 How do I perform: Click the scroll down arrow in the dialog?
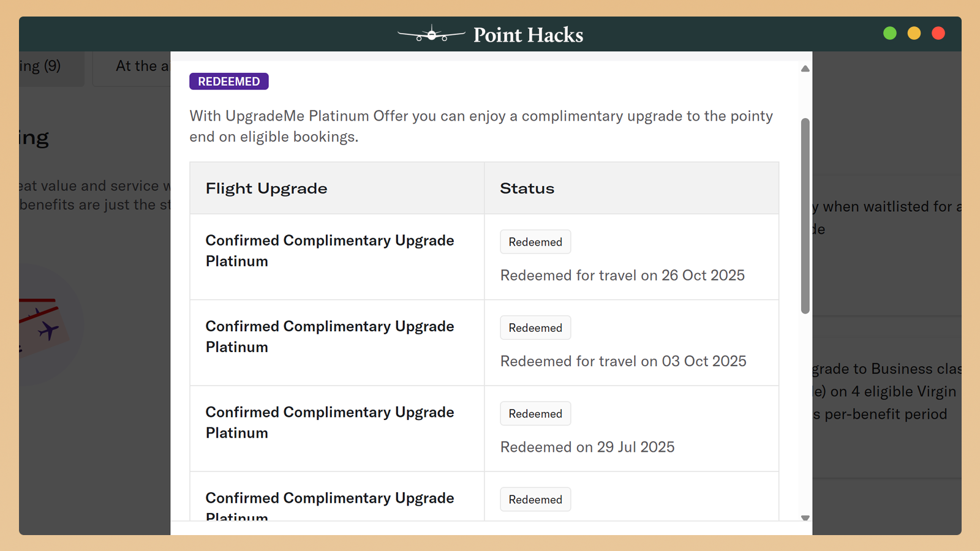pyautogui.click(x=805, y=518)
